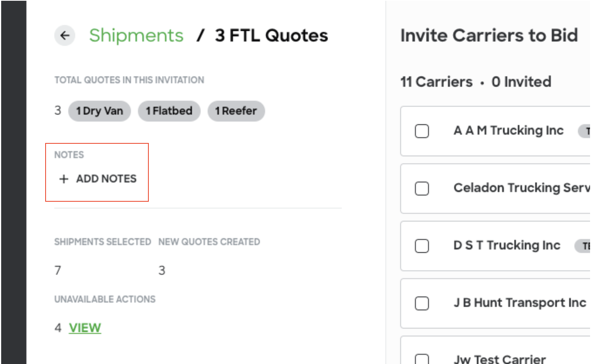Click the Jw Test Carrier name

(500, 359)
